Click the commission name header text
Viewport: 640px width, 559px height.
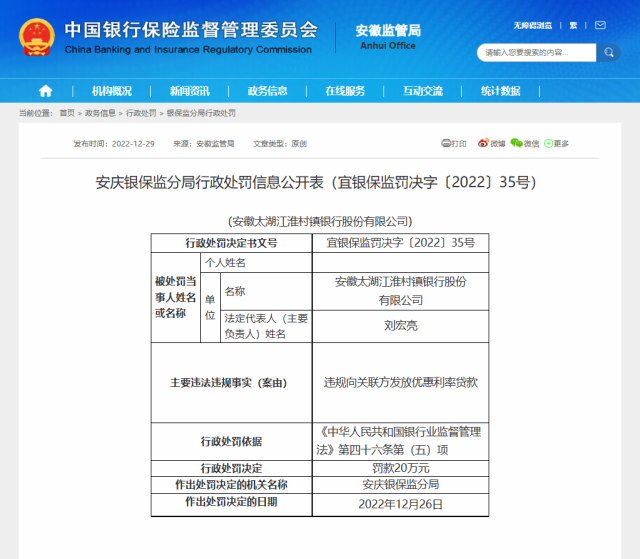point(191,37)
